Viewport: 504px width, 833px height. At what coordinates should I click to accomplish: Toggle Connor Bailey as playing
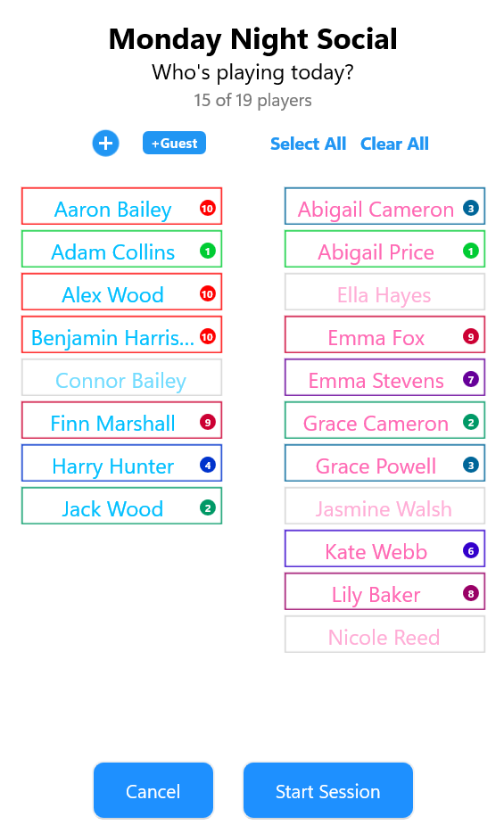coord(121,378)
